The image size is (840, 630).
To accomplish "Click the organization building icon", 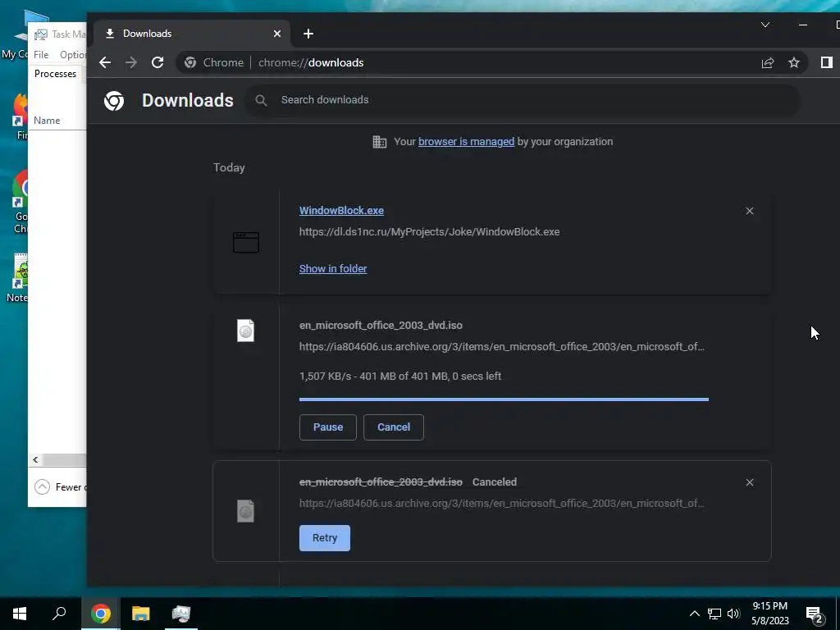I will pos(379,142).
